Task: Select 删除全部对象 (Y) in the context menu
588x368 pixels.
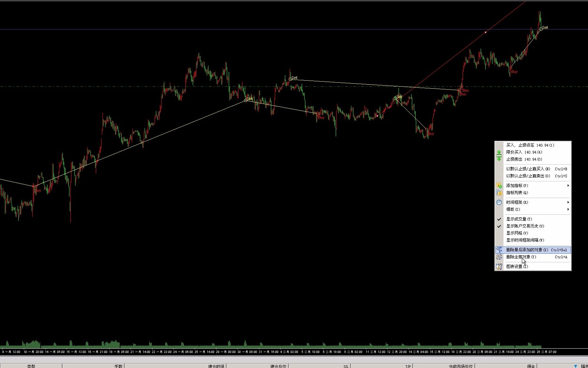Action: pos(533,257)
